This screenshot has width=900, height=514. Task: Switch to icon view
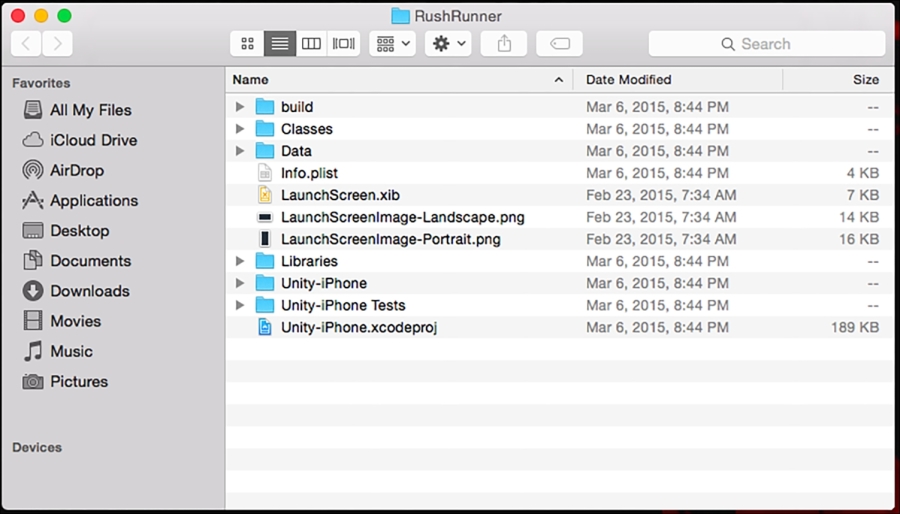pyautogui.click(x=247, y=44)
